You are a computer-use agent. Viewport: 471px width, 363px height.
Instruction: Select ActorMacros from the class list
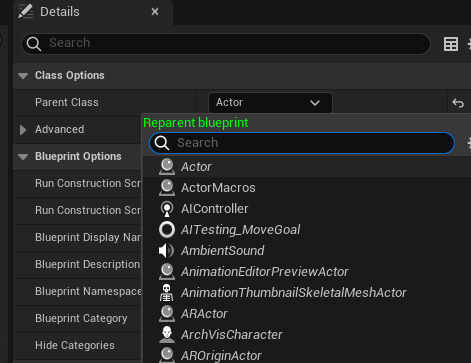click(218, 188)
